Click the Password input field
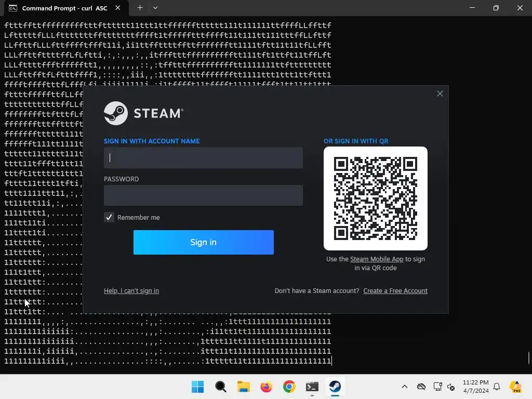 coord(203,195)
